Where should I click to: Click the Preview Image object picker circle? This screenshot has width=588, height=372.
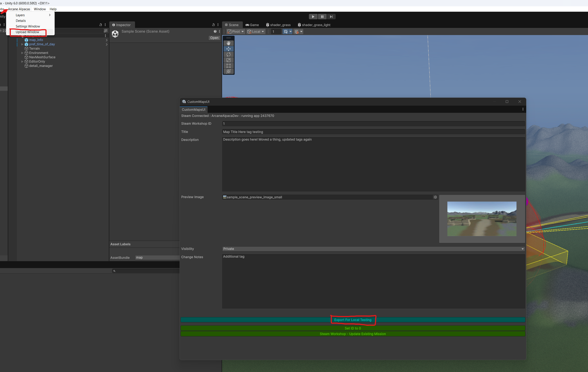click(x=435, y=197)
